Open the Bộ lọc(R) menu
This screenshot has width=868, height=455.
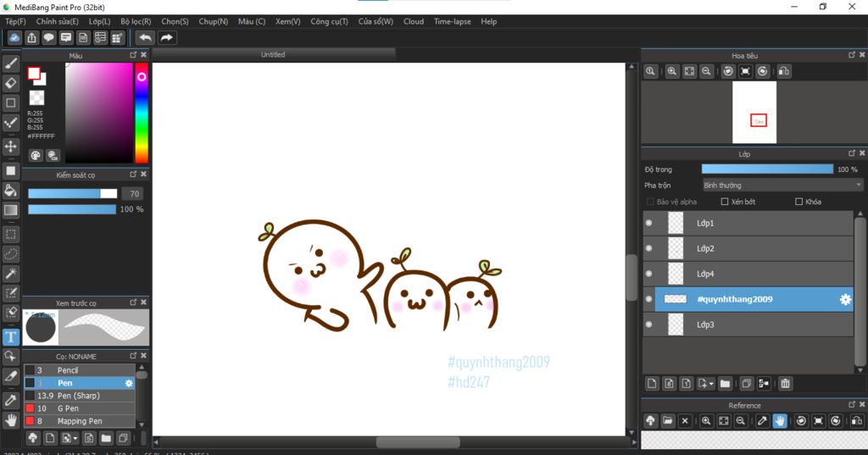pos(136,21)
